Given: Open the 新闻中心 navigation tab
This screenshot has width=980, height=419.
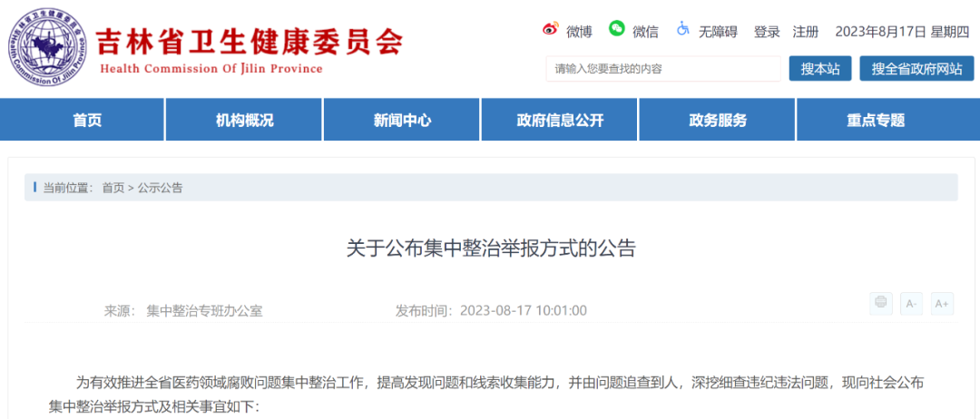Looking at the screenshot, I should click(x=402, y=120).
